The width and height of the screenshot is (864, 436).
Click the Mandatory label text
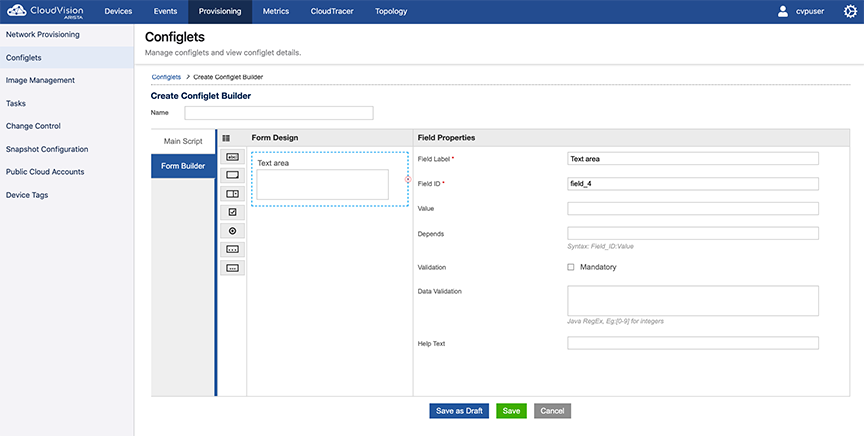(x=598, y=267)
